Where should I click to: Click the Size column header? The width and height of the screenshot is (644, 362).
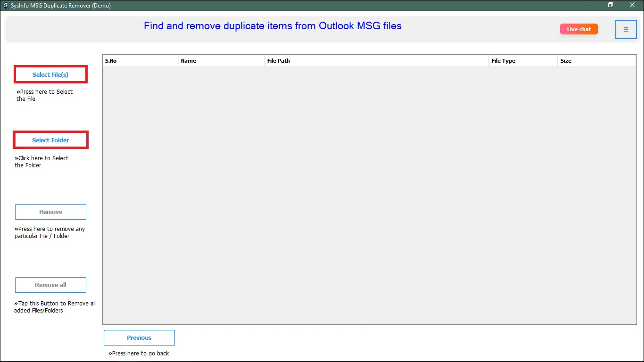[x=596, y=61]
